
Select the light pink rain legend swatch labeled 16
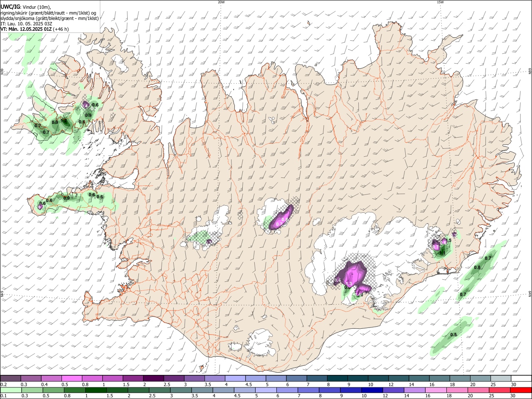[436, 390]
